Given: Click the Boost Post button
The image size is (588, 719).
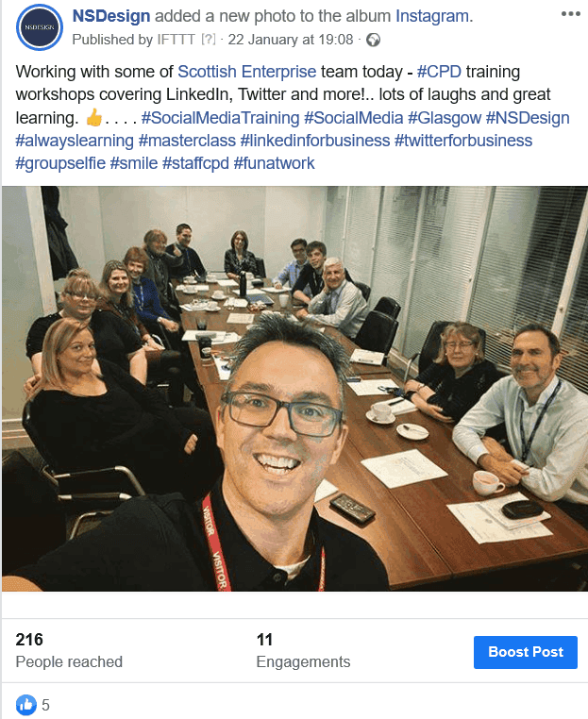Looking at the screenshot, I should coord(525,652).
